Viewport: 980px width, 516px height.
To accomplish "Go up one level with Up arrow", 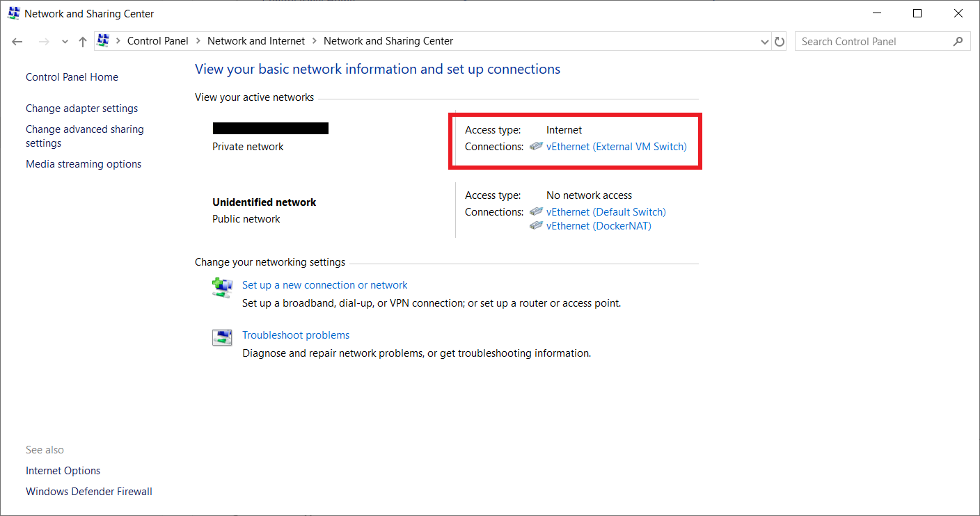I will click(82, 42).
